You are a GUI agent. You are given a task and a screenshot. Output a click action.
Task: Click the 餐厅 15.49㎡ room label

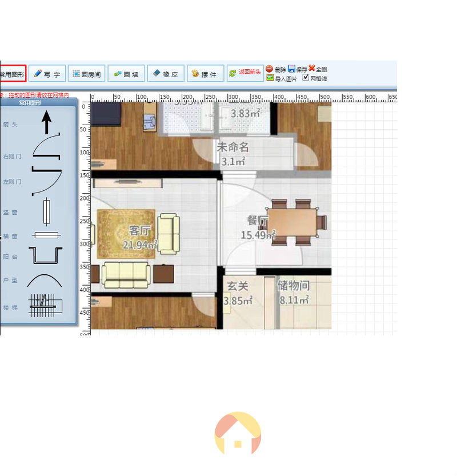click(258, 227)
